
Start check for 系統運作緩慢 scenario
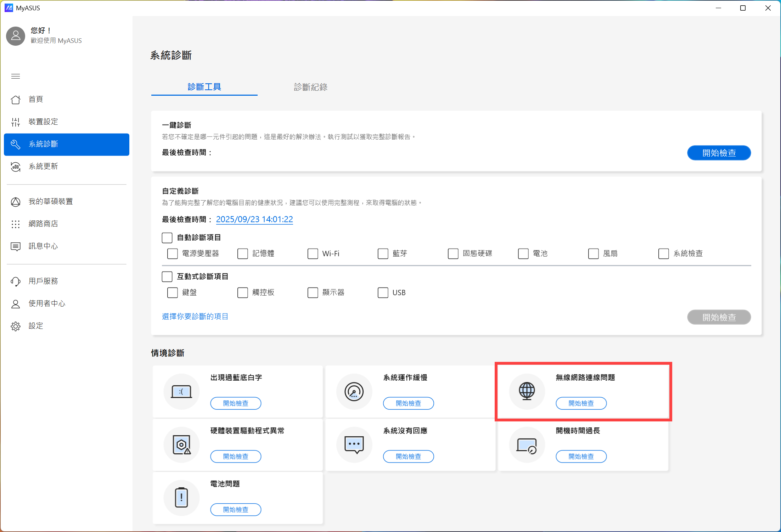(x=408, y=403)
